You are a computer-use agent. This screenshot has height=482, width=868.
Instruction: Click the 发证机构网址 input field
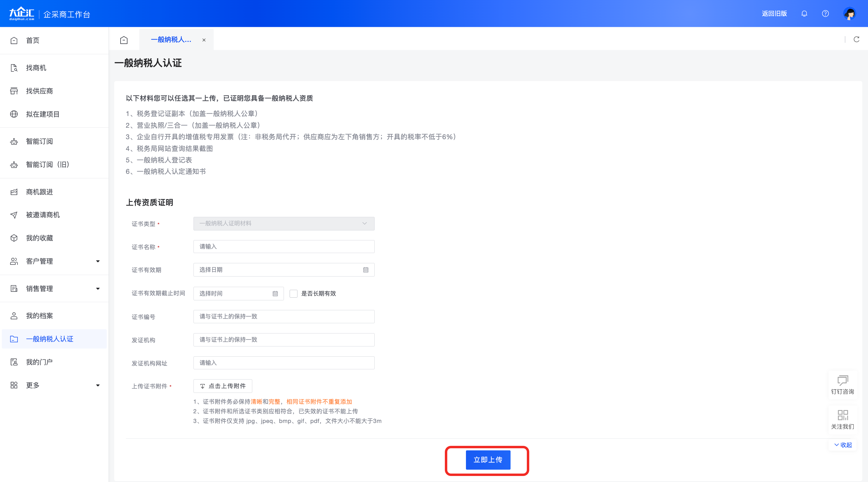click(x=284, y=363)
